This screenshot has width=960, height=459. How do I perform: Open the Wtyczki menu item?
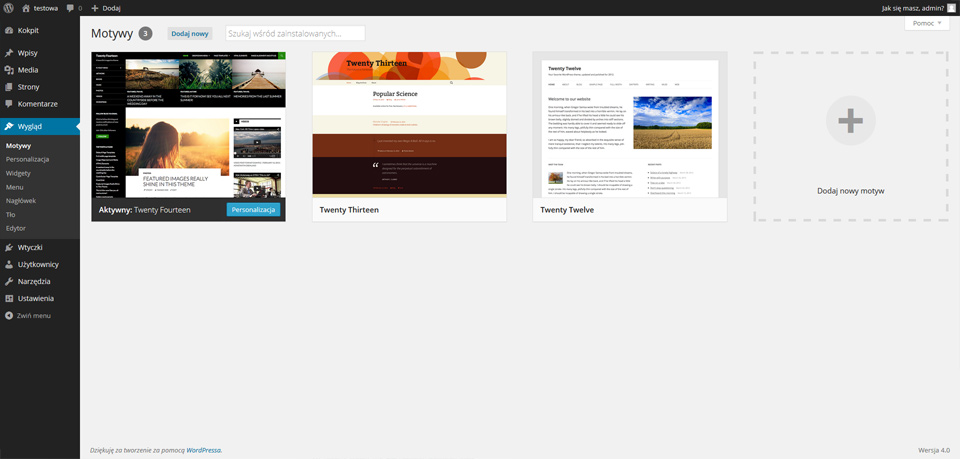40,248
